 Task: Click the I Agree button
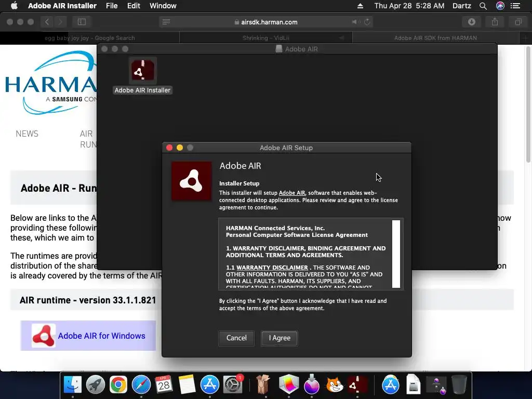click(x=279, y=338)
